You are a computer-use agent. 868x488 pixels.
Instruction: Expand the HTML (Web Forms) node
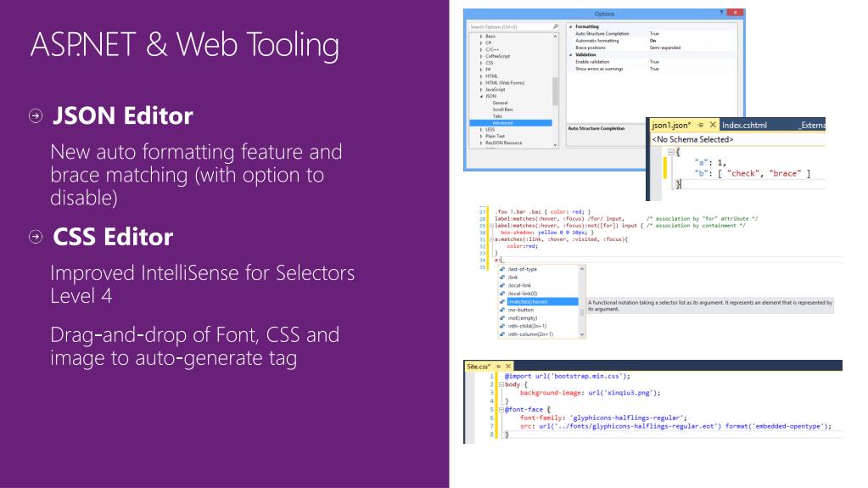pos(481,82)
